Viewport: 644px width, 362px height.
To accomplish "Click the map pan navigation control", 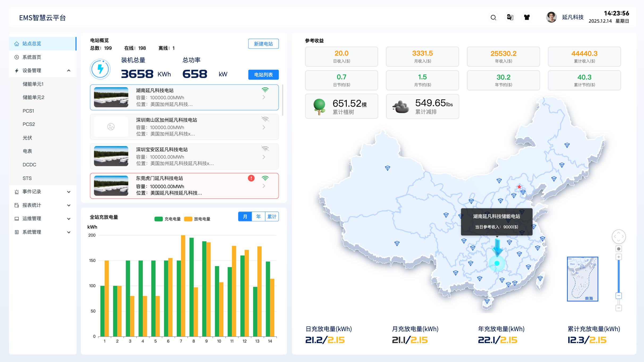I will [x=618, y=236].
